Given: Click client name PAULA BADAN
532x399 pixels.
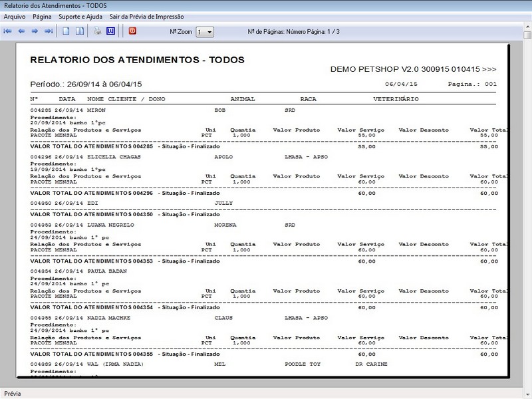Looking at the screenshot, I should pos(107,271).
